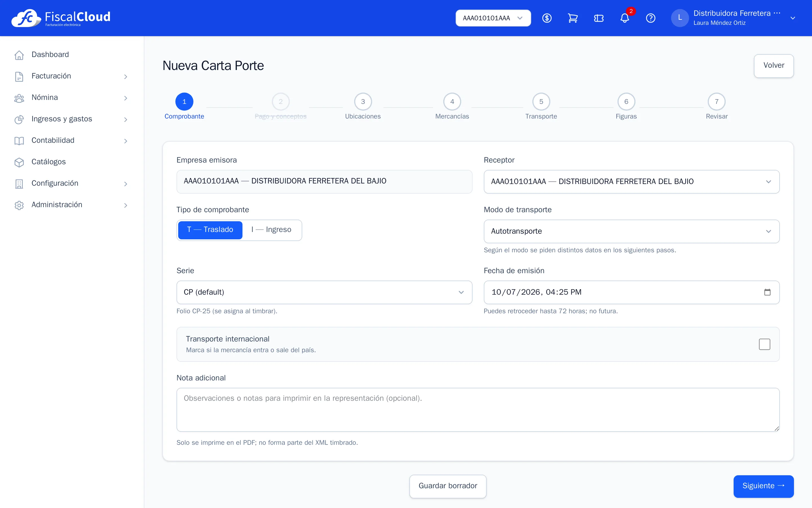Go to step 3 Ubicaciones
The image size is (812, 508).
click(363, 106)
